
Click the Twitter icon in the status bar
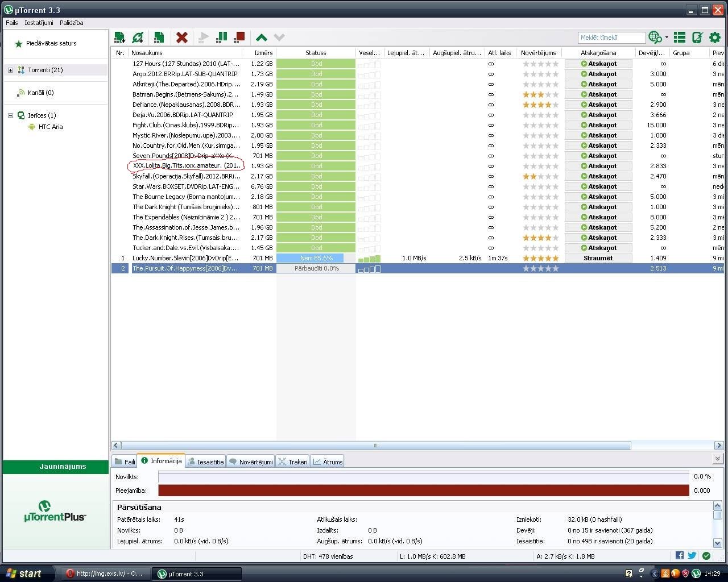click(x=692, y=556)
